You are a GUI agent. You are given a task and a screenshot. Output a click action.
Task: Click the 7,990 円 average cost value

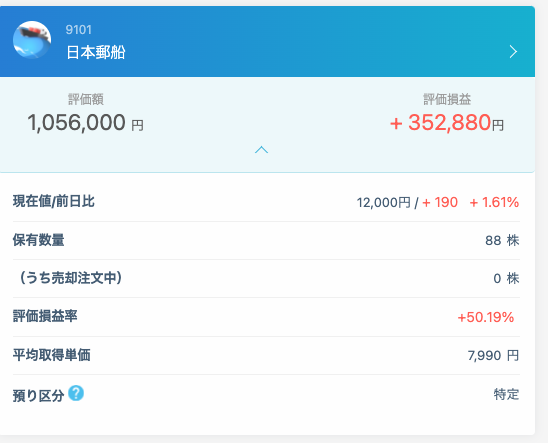[493, 356]
